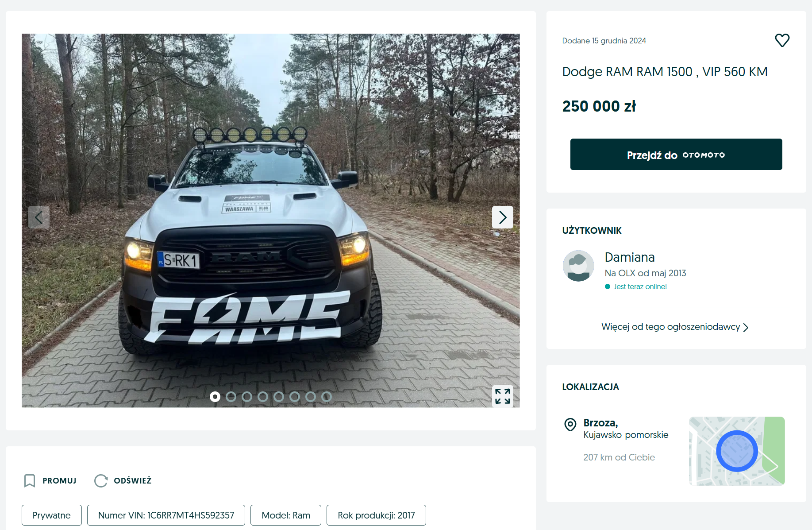This screenshot has height=530, width=812.
Task: Show next photo with right arrow
Action: pyautogui.click(x=502, y=217)
